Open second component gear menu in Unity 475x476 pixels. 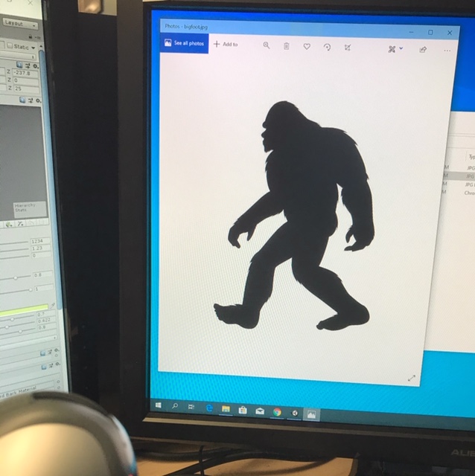coord(39,100)
